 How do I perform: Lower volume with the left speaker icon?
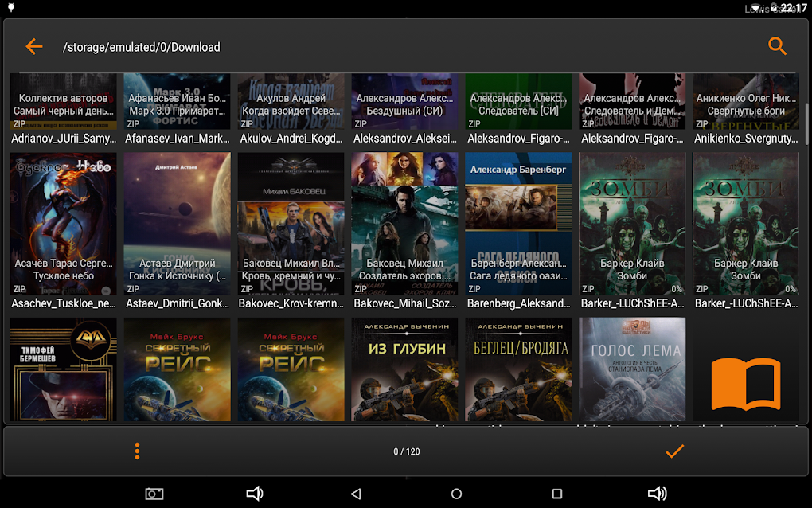pos(254,494)
